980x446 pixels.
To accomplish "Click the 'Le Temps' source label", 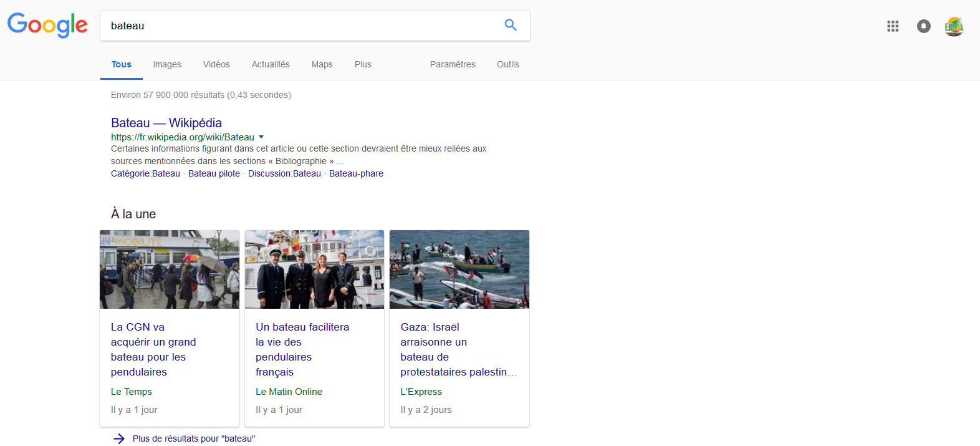I will click(132, 392).
